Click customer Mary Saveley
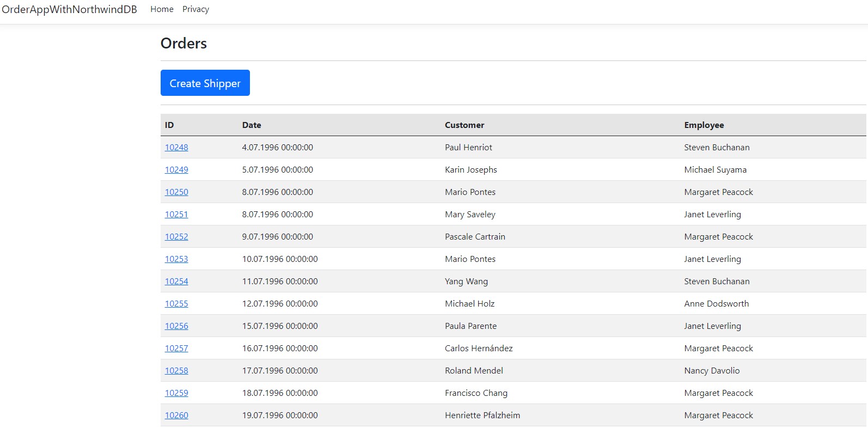Screen dimensions: 868x428 [470, 215]
